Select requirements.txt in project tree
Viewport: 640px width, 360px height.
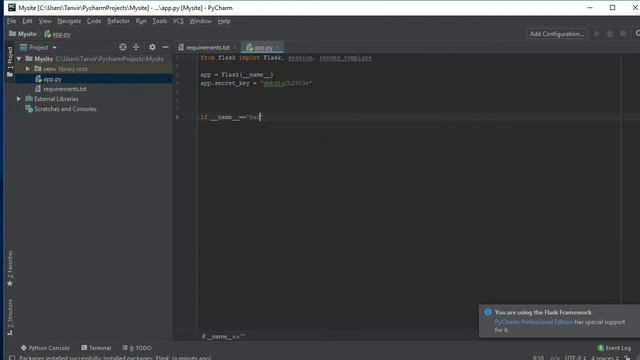[65, 89]
